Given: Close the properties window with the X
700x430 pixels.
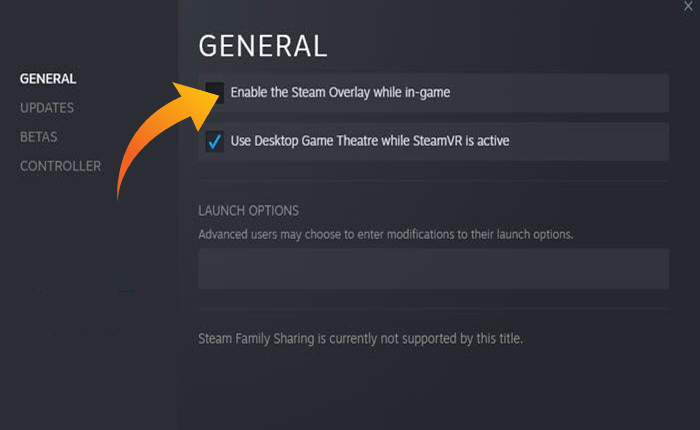Looking at the screenshot, I should pos(688,6).
